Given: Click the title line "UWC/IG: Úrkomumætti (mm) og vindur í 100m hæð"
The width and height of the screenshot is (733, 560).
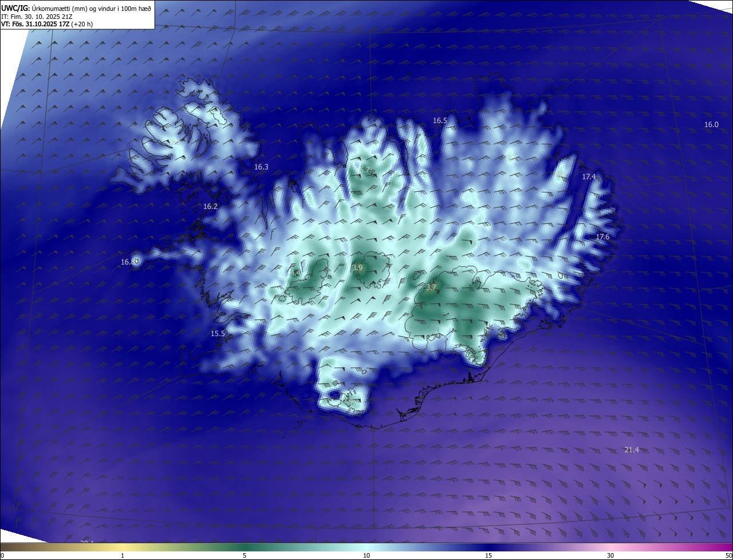Looking at the screenshot, I should click(x=76, y=7).
